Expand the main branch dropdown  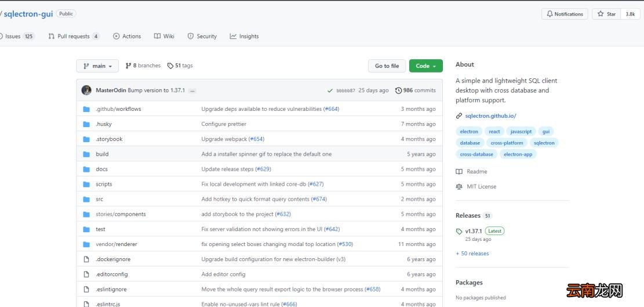pos(97,66)
